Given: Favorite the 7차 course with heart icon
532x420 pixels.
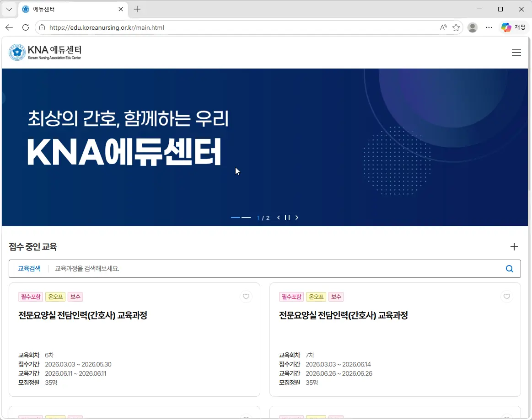Looking at the screenshot, I should 506,297.
